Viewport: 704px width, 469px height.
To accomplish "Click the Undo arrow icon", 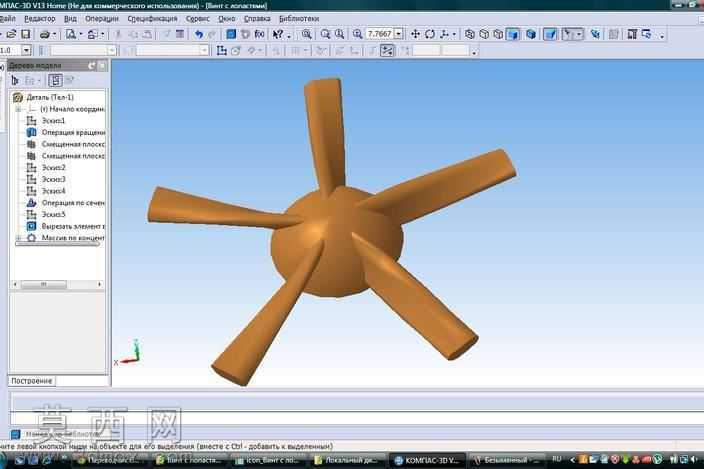I will click(x=198, y=34).
